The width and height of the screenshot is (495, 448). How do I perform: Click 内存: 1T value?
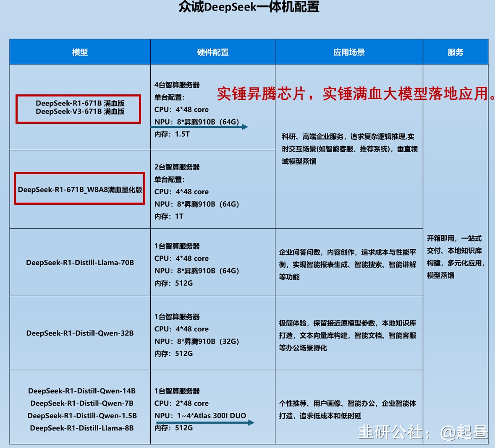[169, 216]
